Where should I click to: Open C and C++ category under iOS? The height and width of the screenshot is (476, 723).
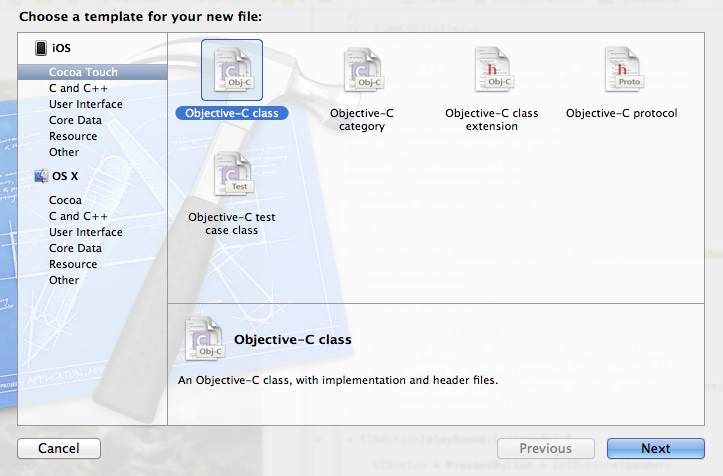tap(78, 88)
